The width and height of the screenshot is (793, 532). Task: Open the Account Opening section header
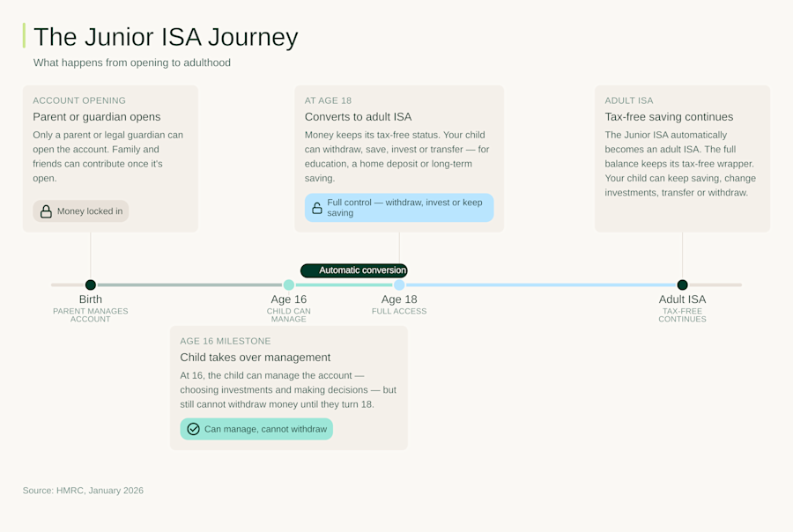click(81, 100)
